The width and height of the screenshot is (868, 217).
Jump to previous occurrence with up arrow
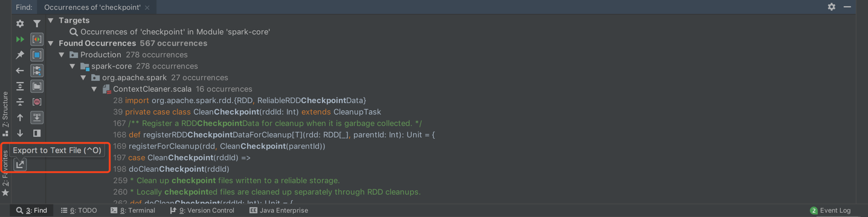[x=20, y=118]
